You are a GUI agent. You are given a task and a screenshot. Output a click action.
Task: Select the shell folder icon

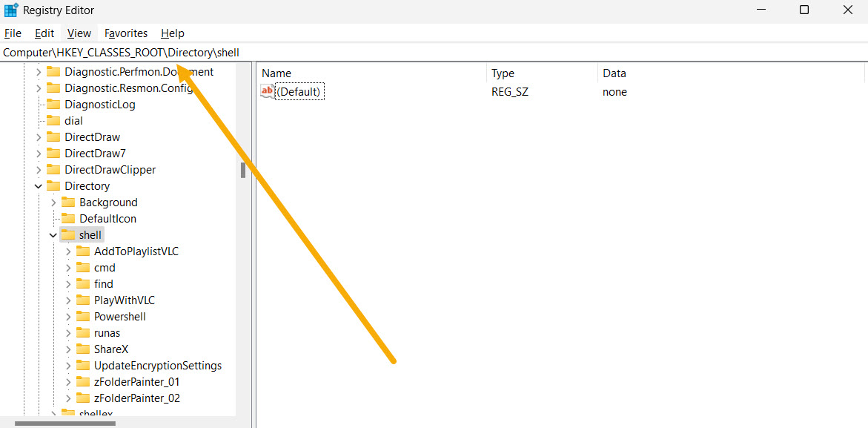[x=67, y=234]
